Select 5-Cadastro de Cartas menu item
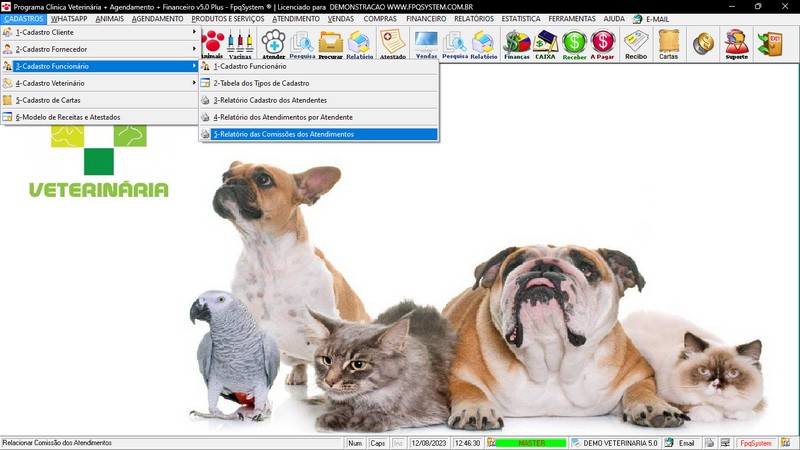This screenshot has width=800, height=450. (x=100, y=100)
